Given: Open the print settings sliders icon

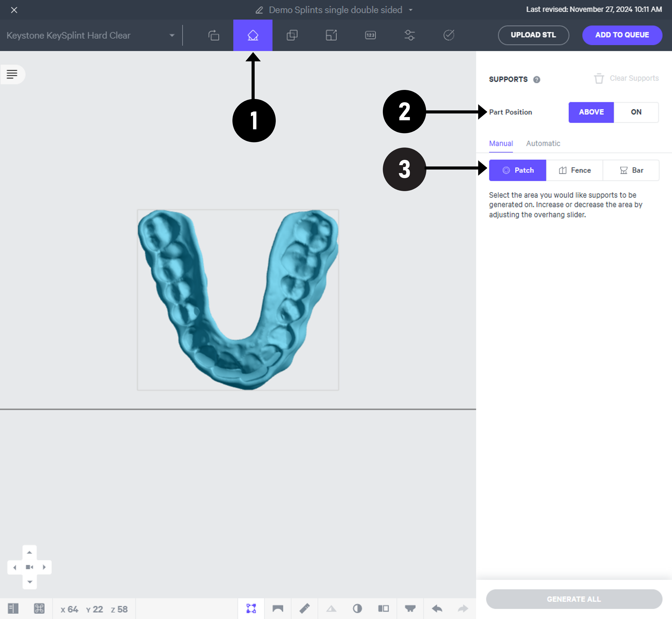Looking at the screenshot, I should (410, 35).
